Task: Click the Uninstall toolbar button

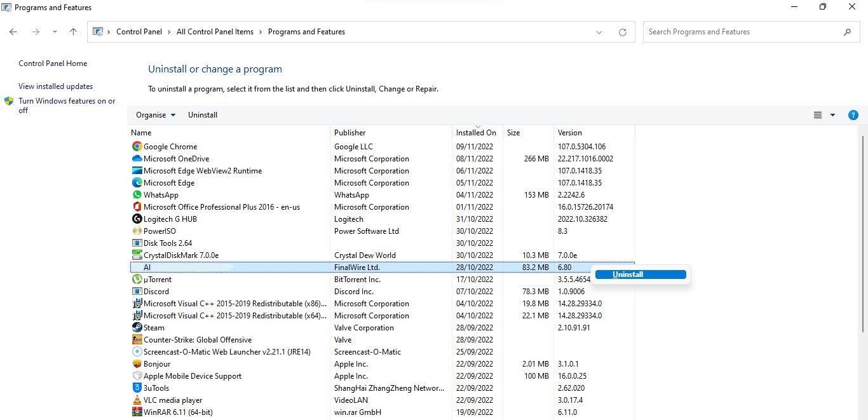Action: click(x=202, y=115)
